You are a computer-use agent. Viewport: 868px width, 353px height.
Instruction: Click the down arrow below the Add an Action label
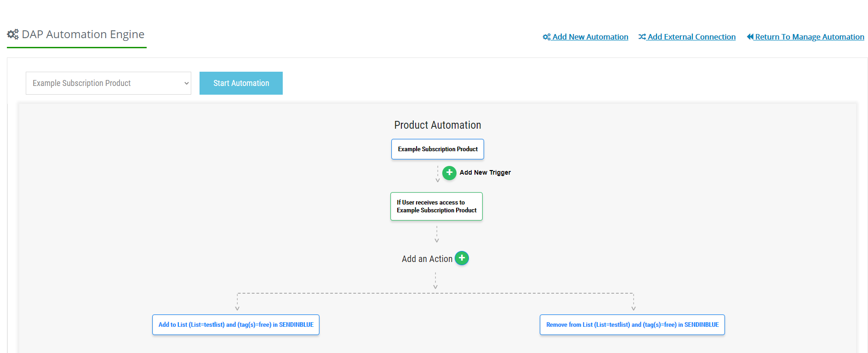[435, 286]
